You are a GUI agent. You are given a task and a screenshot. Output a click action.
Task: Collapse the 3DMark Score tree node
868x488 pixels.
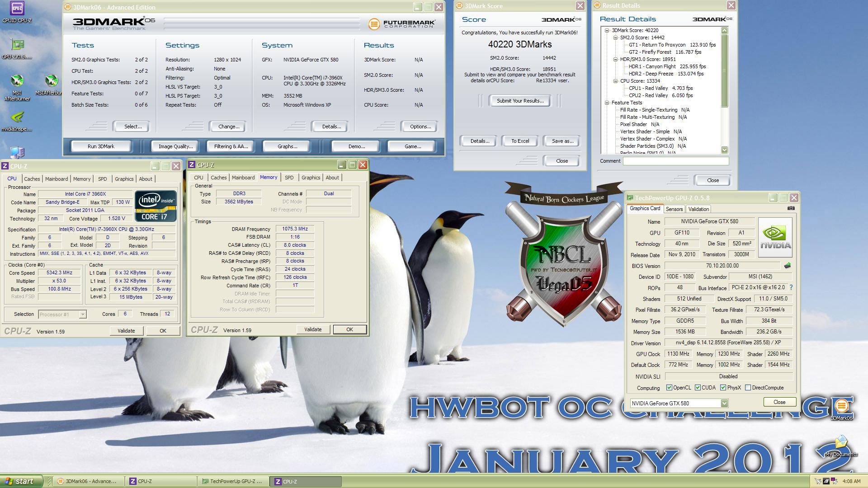[x=607, y=30]
